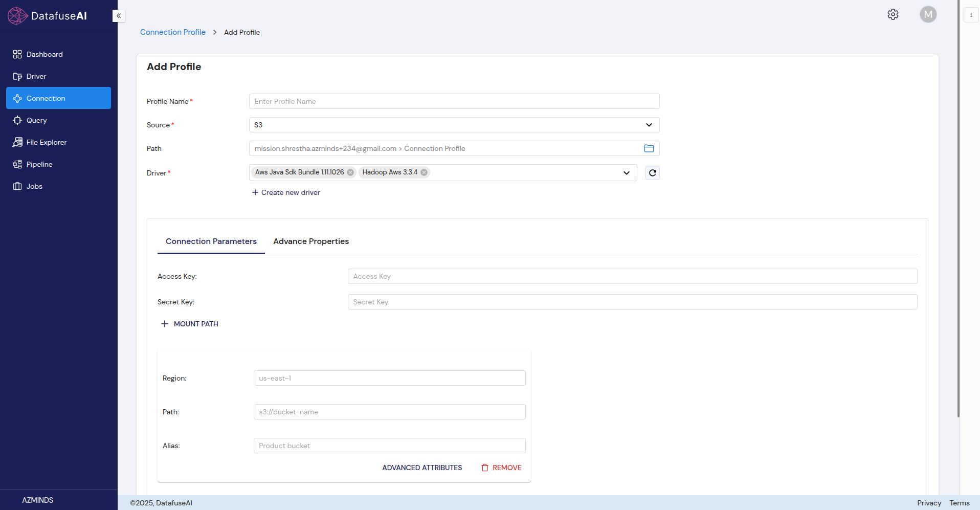Expand the Driver multi-select dropdown
Screen dimensions: 980x510
coord(626,173)
